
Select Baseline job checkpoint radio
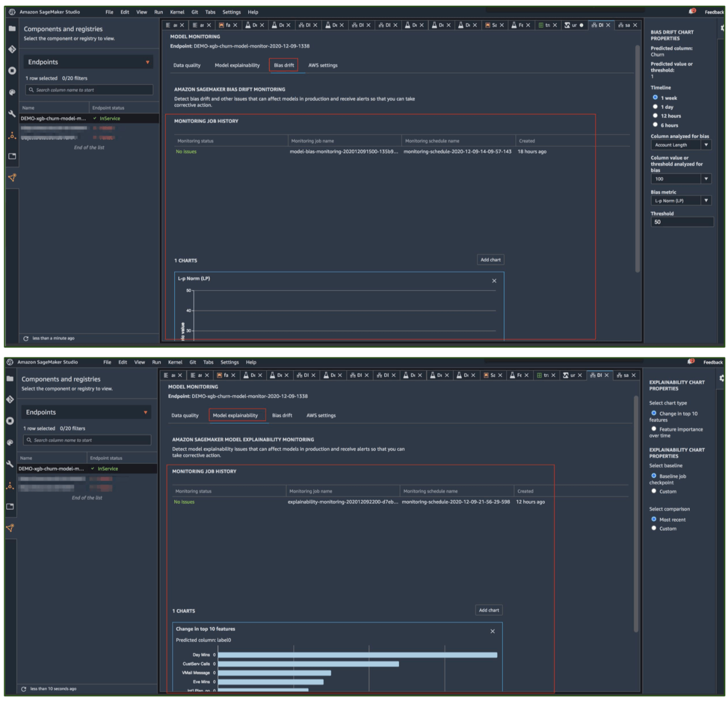coord(654,476)
